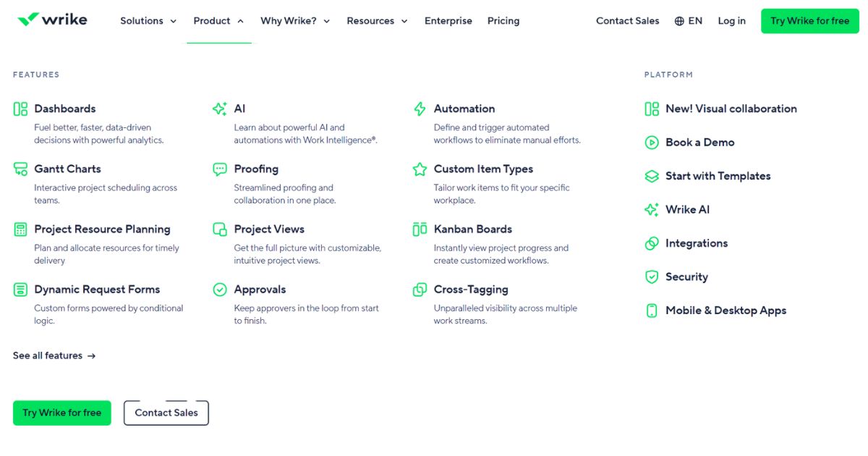The image size is (868, 456).
Task: Go to the Enterprise page
Action: click(448, 21)
